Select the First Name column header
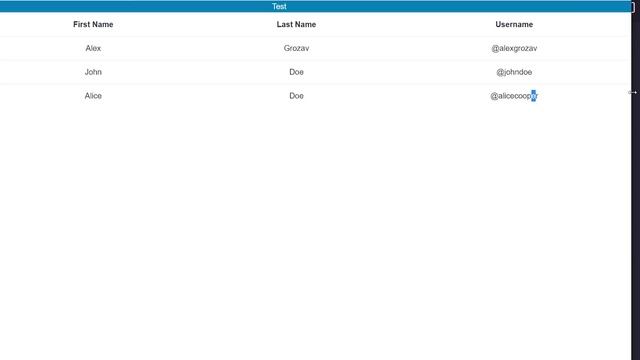Viewport: 640px width, 360px height. click(x=93, y=24)
